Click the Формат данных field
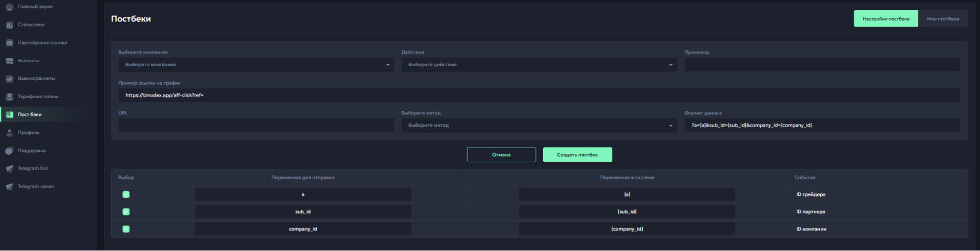The width and height of the screenshot is (980, 251). pyautogui.click(x=822, y=125)
